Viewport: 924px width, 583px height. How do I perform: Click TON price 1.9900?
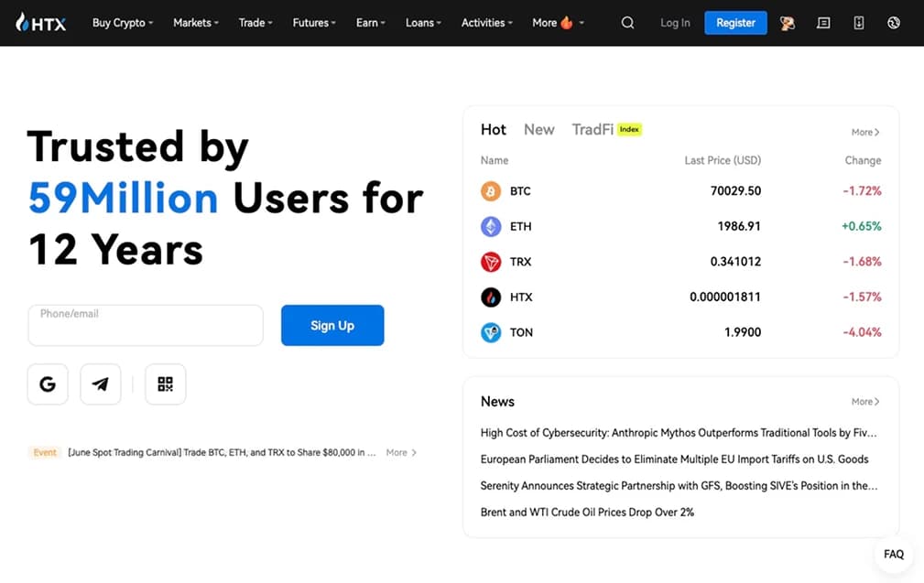click(x=743, y=332)
